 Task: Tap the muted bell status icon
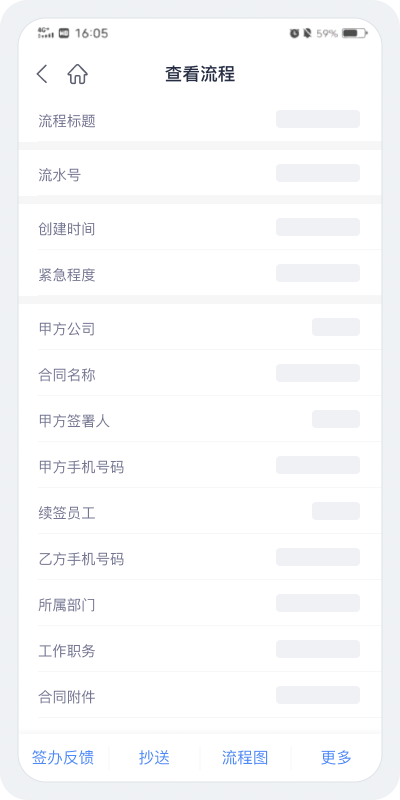click(x=307, y=34)
